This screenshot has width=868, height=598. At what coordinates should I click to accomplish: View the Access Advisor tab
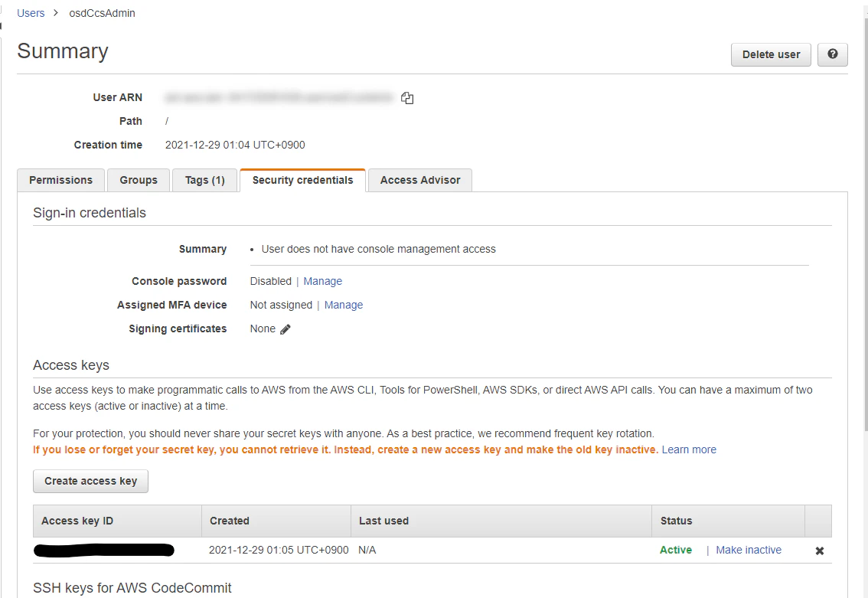(420, 180)
